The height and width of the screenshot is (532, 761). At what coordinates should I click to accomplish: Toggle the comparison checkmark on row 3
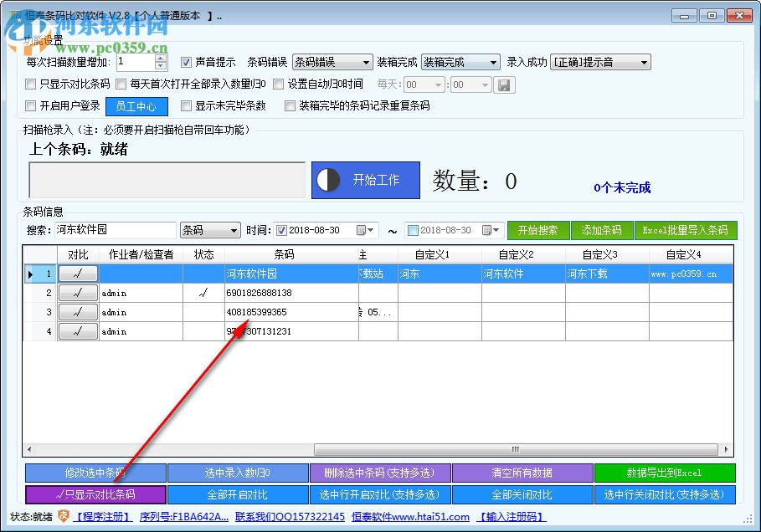point(77,312)
